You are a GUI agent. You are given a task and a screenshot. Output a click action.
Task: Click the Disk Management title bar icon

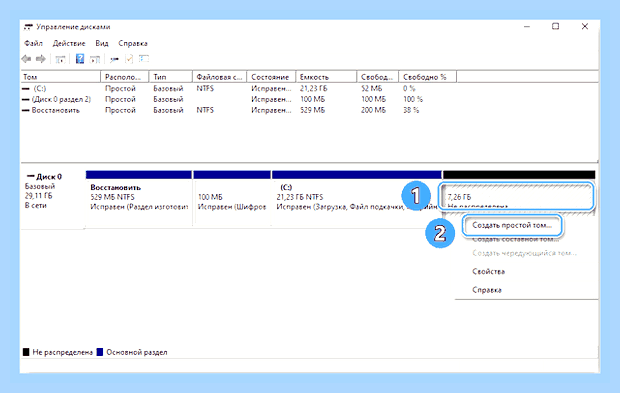pos(28,27)
